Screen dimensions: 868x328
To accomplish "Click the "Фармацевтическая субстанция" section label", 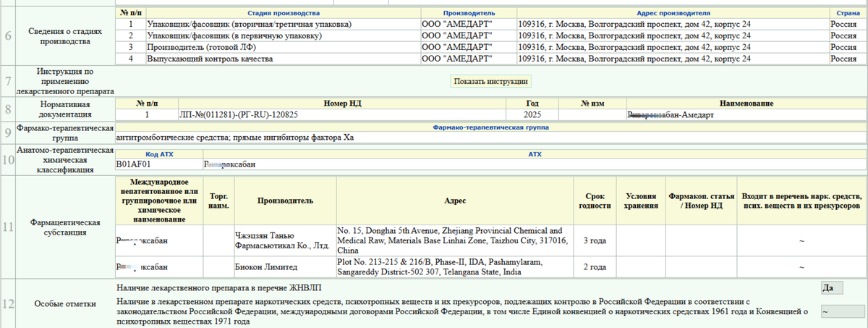I will (x=64, y=227).
